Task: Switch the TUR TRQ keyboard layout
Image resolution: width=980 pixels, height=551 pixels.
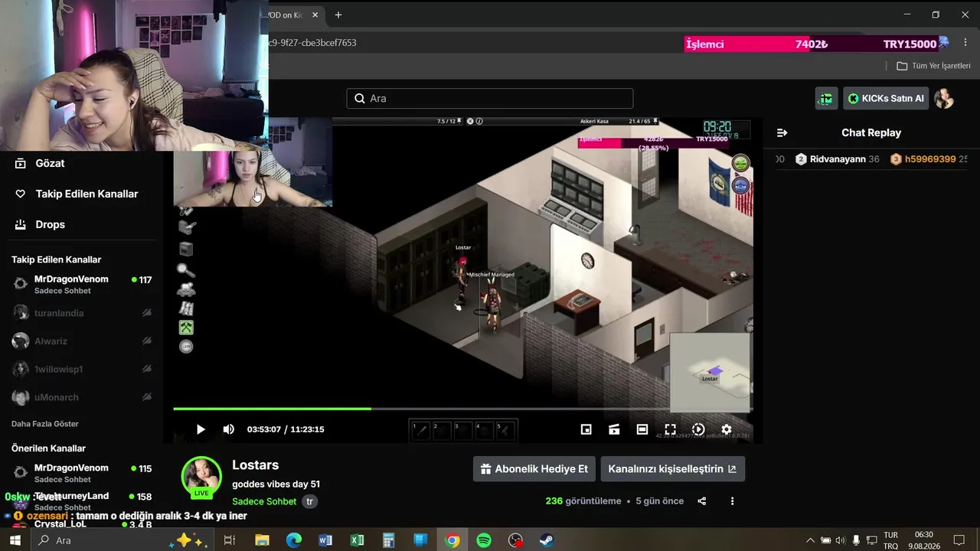Action: (x=890, y=540)
